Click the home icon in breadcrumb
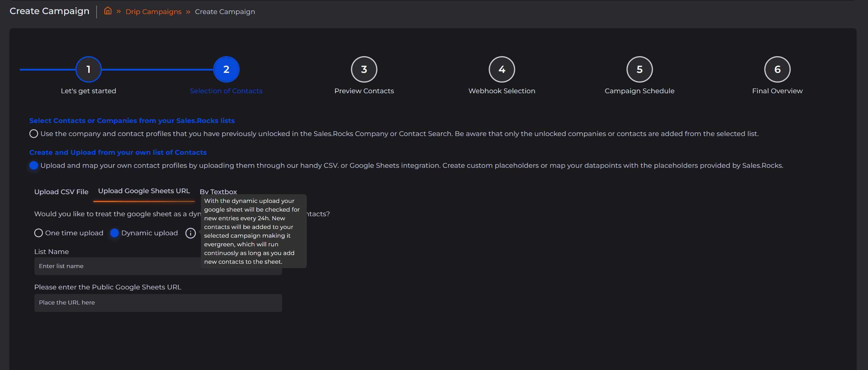Screen dimensions: 868x370 pos(108,11)
